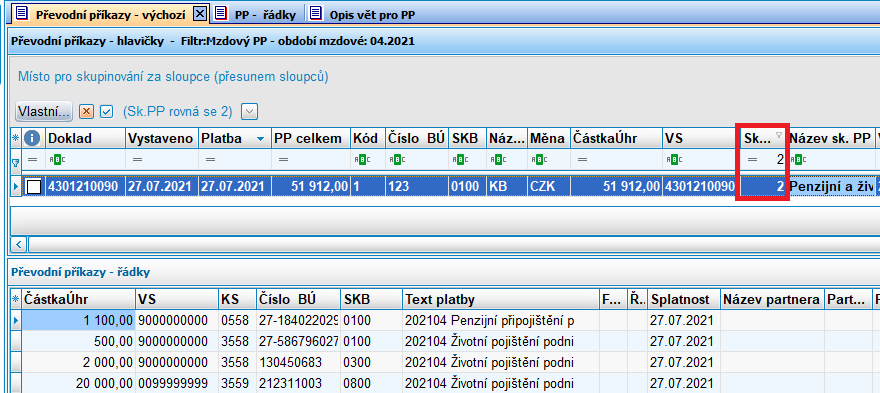The image size is (880, 393).
Task: Select SKB cell 0300 in řádky
Action: [371, 363]
